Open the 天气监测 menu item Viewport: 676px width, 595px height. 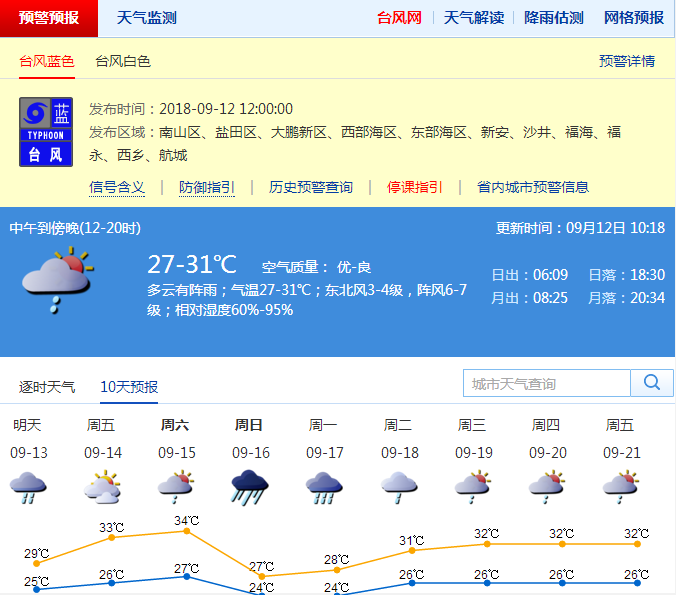(146, 18)
